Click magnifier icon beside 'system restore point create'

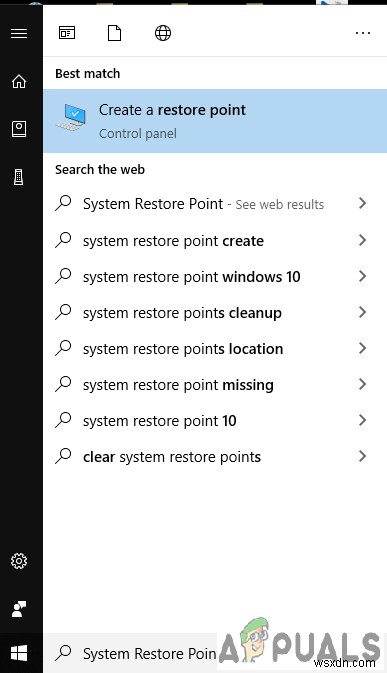[x=63, y=240]
